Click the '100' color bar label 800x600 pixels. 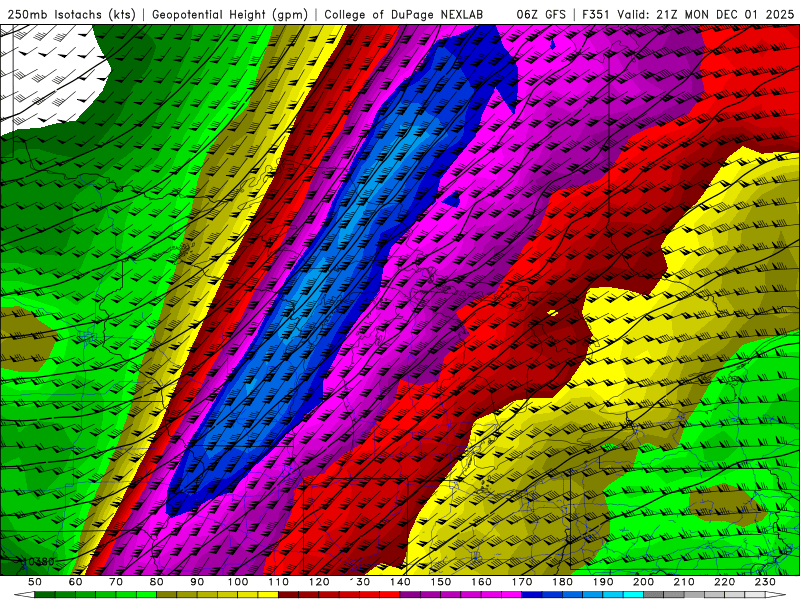tap(238, 582)
